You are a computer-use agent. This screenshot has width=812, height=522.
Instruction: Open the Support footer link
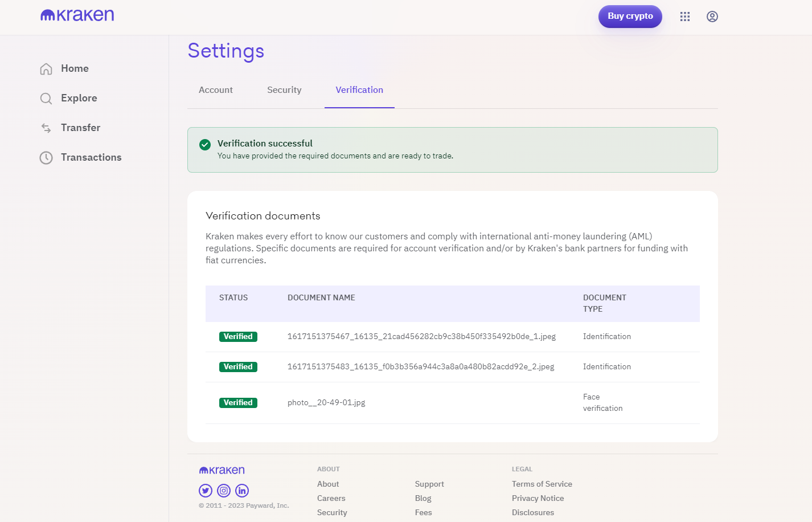pos(429,484)
